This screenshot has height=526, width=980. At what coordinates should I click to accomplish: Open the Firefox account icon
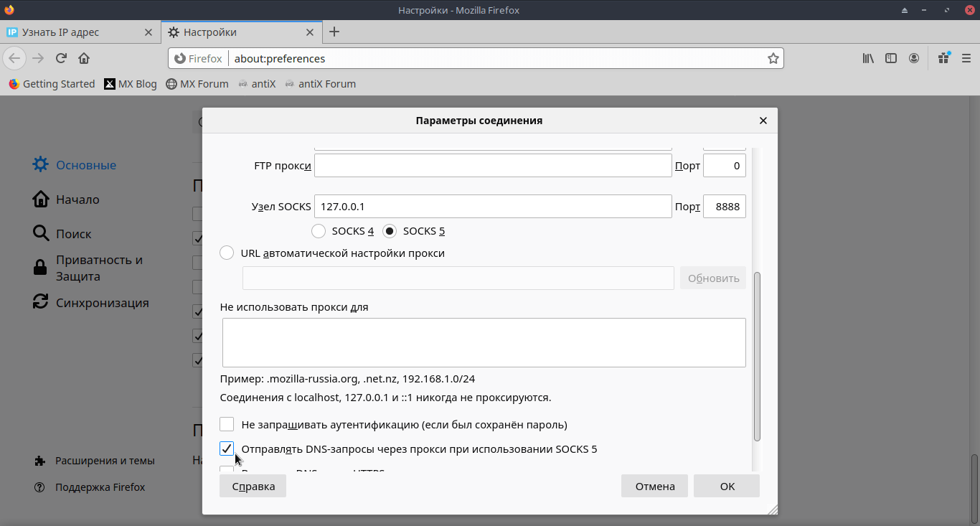point(914,58)
